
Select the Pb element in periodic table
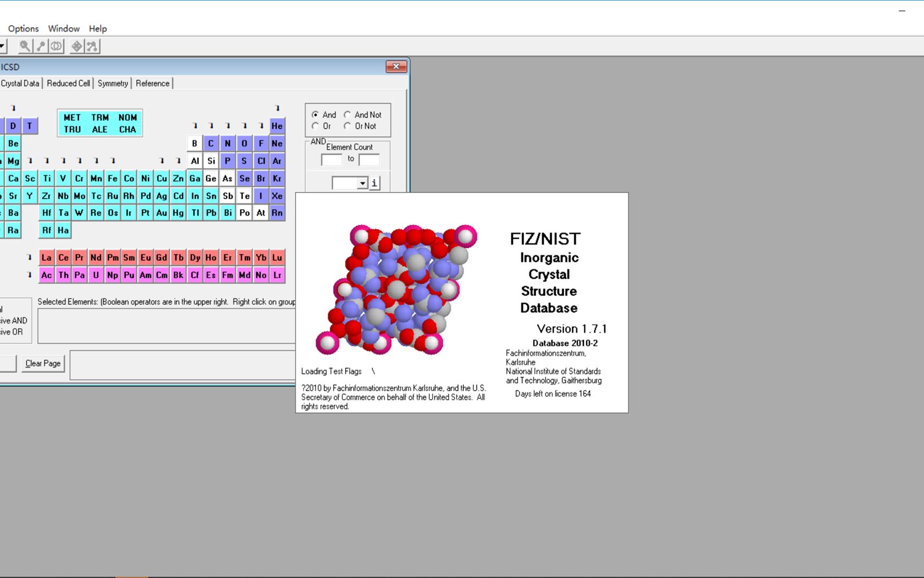tap(211, 212)
